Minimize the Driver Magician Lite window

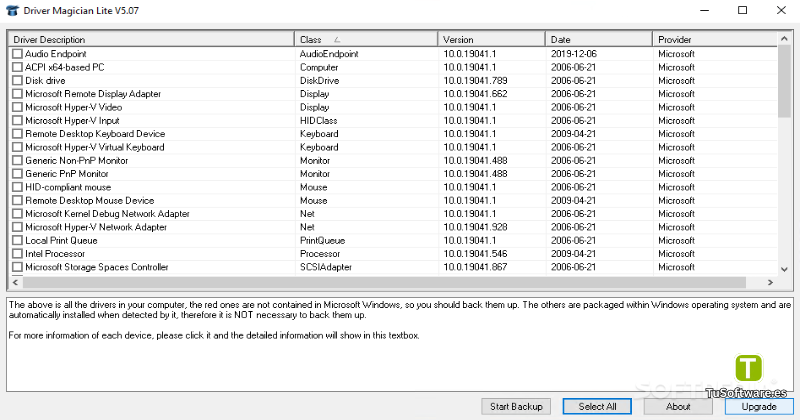705,10
